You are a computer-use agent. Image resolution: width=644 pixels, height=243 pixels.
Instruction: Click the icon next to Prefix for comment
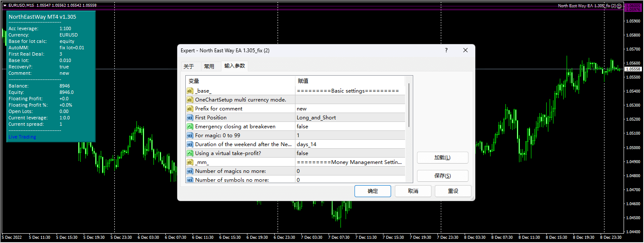click(x=190, y=109)
